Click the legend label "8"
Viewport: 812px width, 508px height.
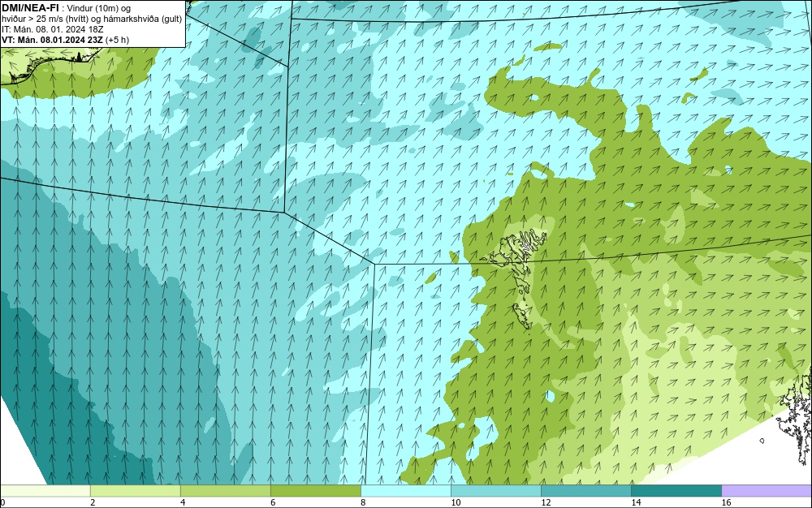363,502
